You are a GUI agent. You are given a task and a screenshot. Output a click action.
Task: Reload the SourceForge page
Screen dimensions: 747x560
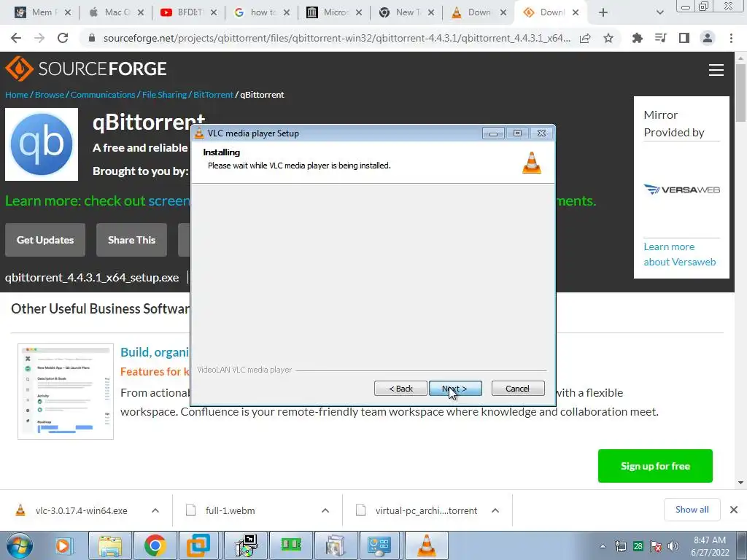coord(63,38)
